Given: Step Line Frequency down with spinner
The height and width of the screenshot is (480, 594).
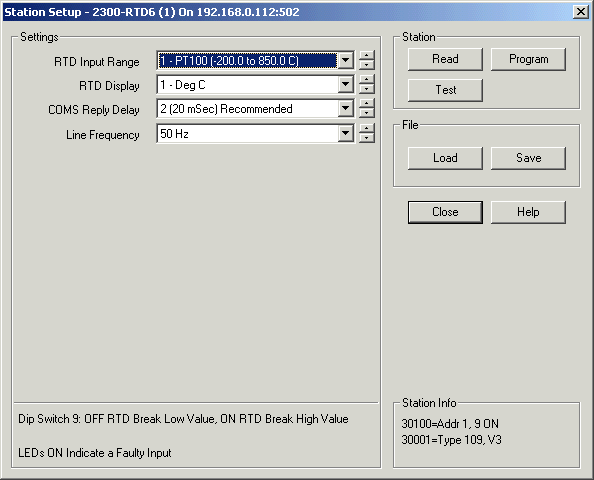Looking at the screenshot, I should pos(366,138).
